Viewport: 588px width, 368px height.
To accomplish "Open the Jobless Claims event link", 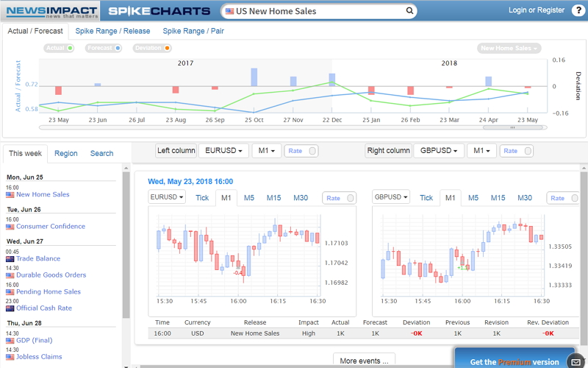I will [39, 357].
